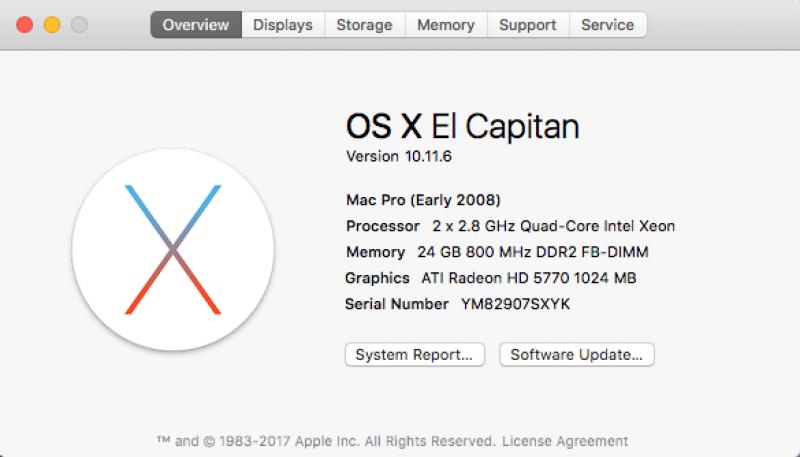Show the Support tab
Screen dimensions: 800x457
point(528,24)
